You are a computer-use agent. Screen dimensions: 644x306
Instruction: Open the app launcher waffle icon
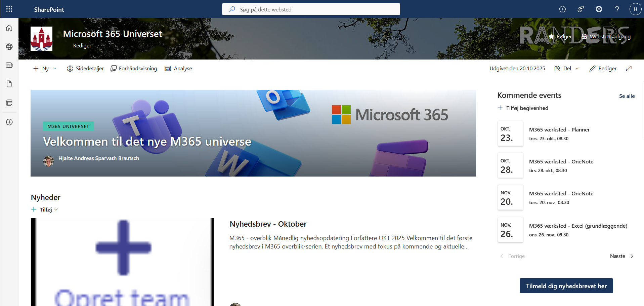coord(9,9)
